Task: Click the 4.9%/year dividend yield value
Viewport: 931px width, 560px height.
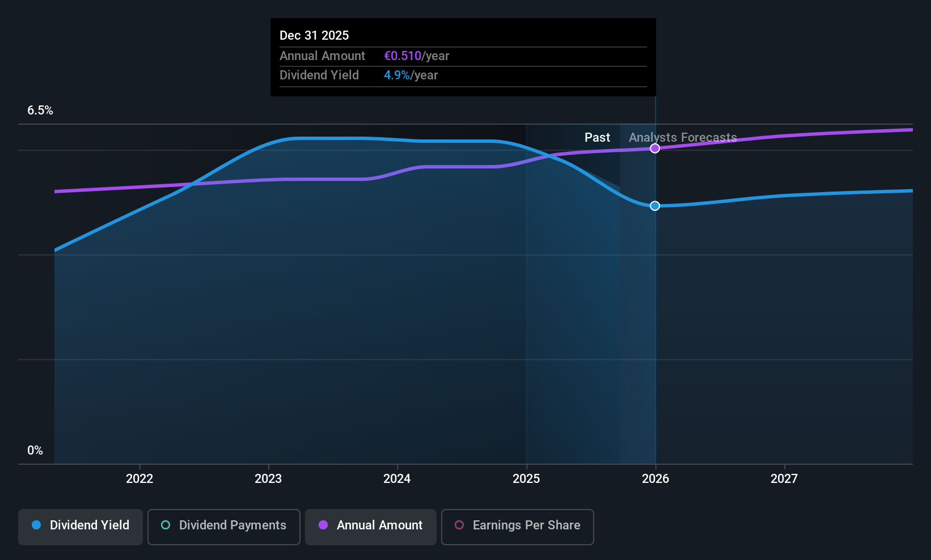Action: (x=411, y=75)
